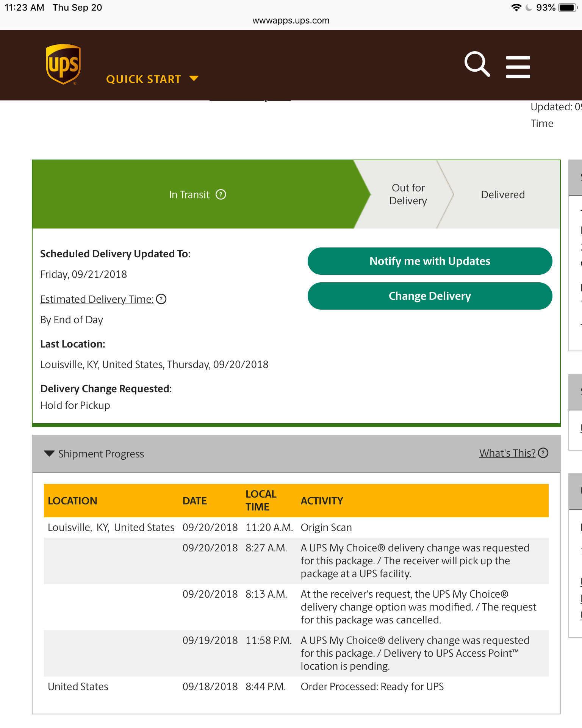582x728 pixels.
Task: Click the ACTIVITY column header
Action: tap(322, 501)
